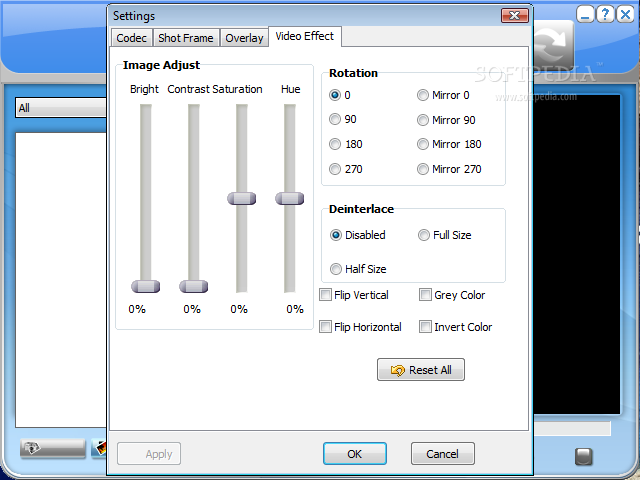Open the Shot Frame tab
The image size is (640, 480).
pos(186,38)
